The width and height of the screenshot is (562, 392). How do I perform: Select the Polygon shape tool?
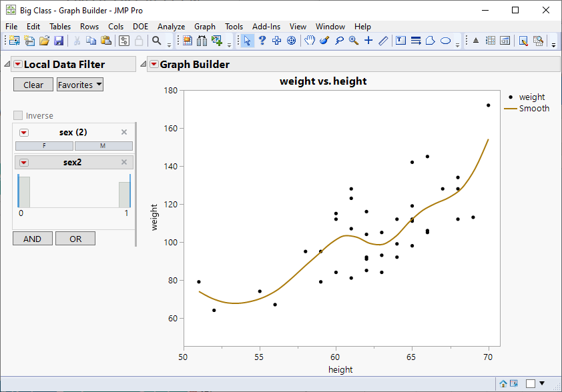(431, 41)
